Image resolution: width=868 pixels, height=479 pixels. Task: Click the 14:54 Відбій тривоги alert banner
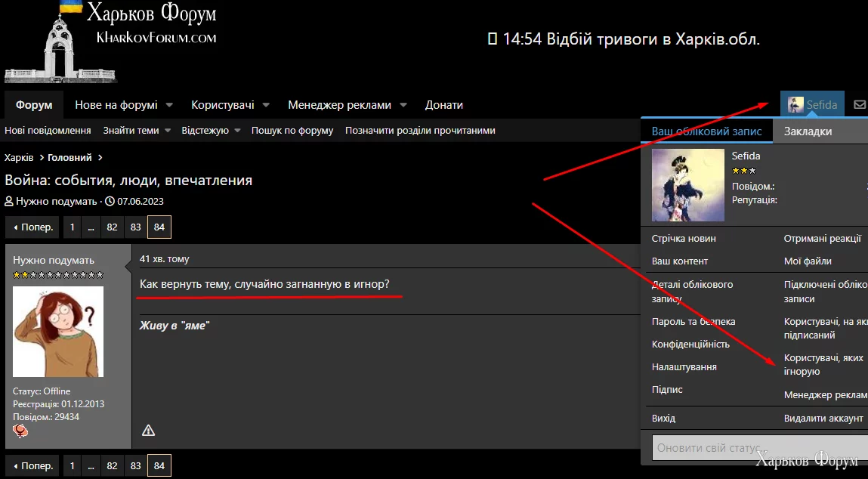tap(624, 39)
